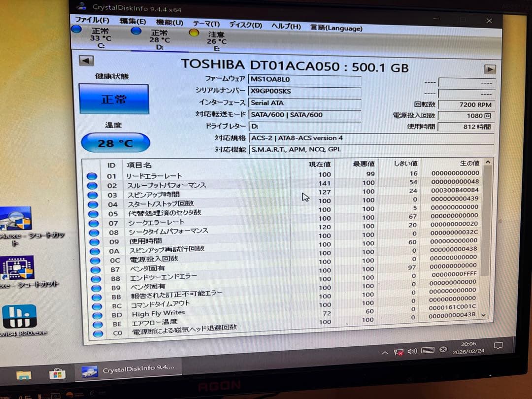Open Microsoft Store from the taskbar
532x399 pixels.
pos(57,374)
